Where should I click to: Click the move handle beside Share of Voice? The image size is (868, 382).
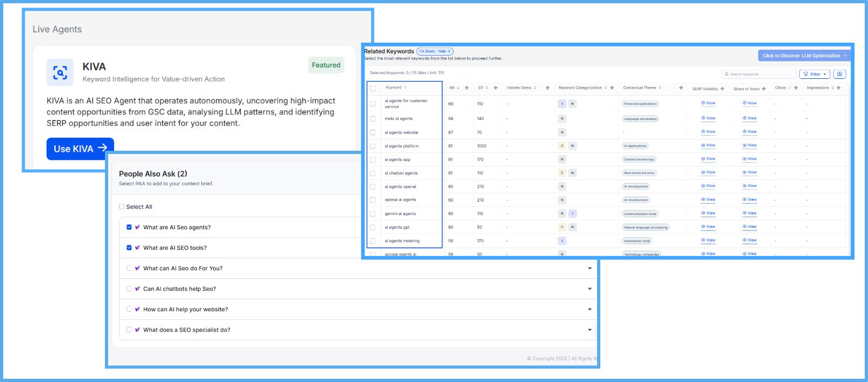[764, 89]
